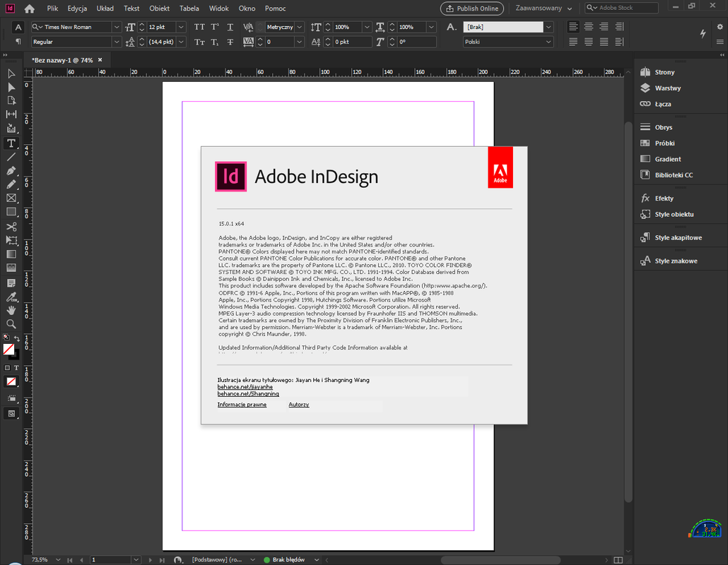Image resolution: width=728 pixels, height=565 pixels.
Task: Switch to character formatting controls
Action: click(18, 27)
